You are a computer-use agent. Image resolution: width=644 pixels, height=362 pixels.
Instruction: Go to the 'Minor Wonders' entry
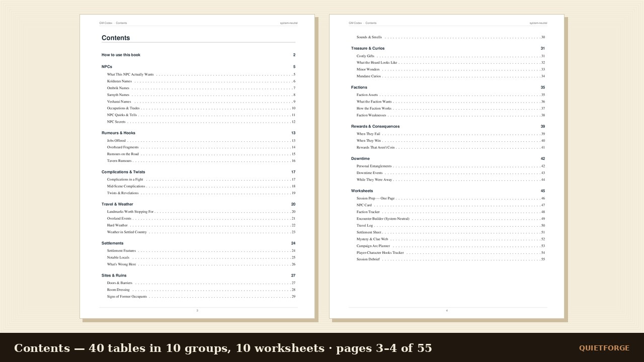point(451,69)
